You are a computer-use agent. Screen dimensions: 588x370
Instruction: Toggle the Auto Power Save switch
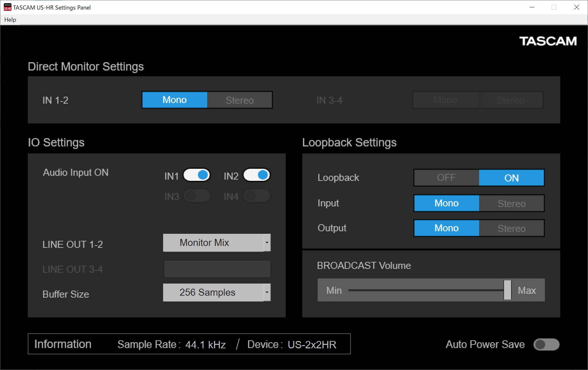(x=546, y=344)
